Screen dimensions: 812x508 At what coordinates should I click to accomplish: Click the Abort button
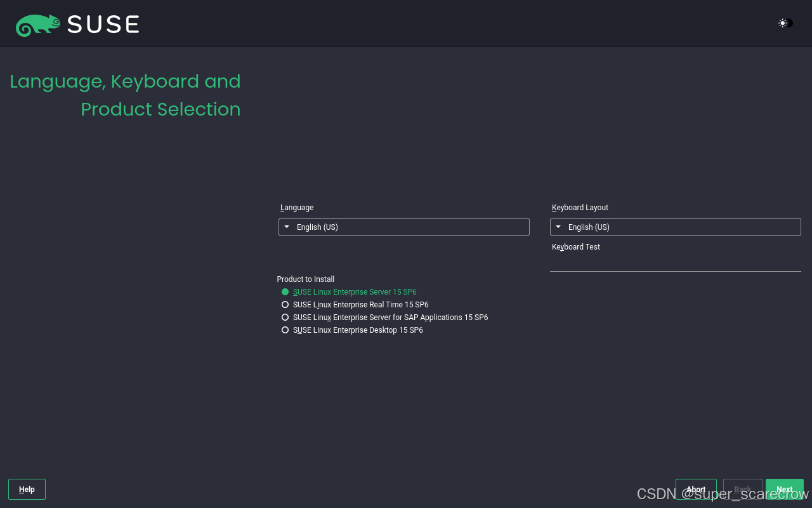click(696, 489)
